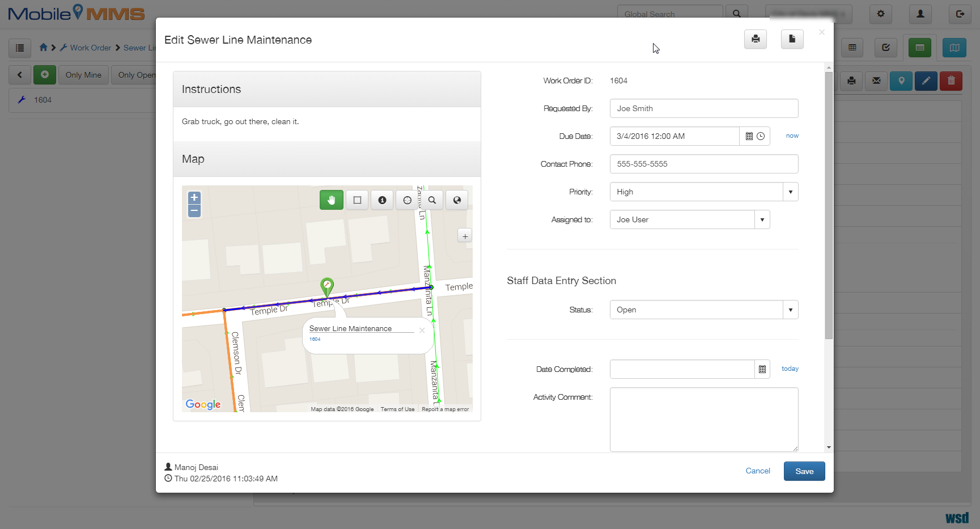Click the Cancel link
The width and height of the screenshot is (980, 529).
pos(757,471)
